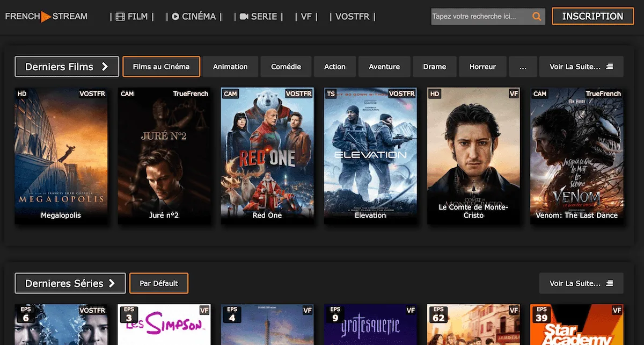The height and width of the screenshot is (345, 644).
Task: Select the Par Défaut series filter
Action: pos(159,283)
